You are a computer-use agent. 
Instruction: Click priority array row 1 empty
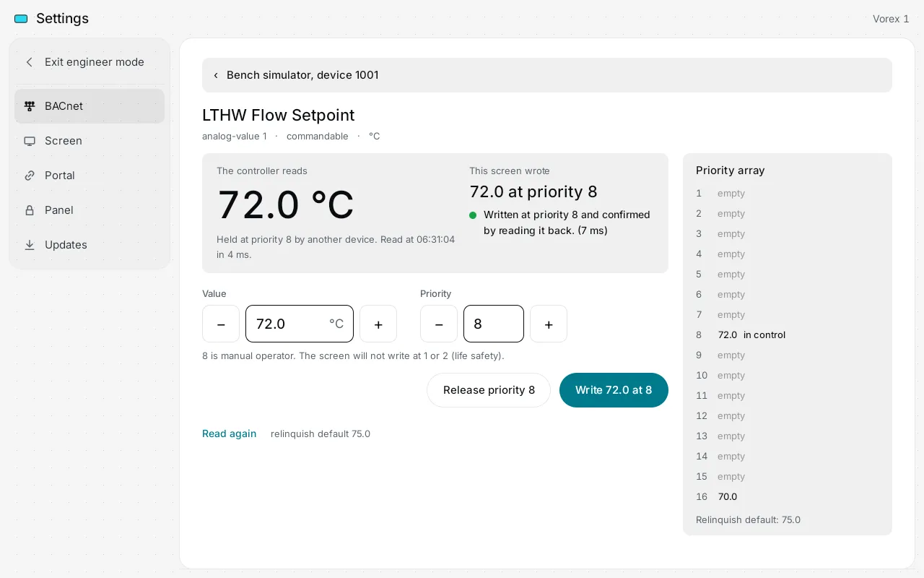point(788,193)
